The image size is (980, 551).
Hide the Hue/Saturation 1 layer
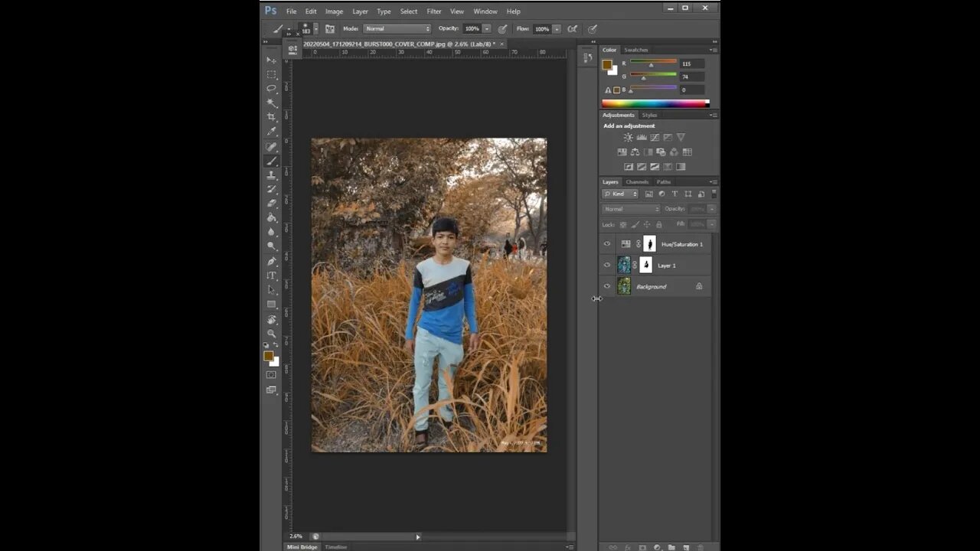[x=607, y=244]
